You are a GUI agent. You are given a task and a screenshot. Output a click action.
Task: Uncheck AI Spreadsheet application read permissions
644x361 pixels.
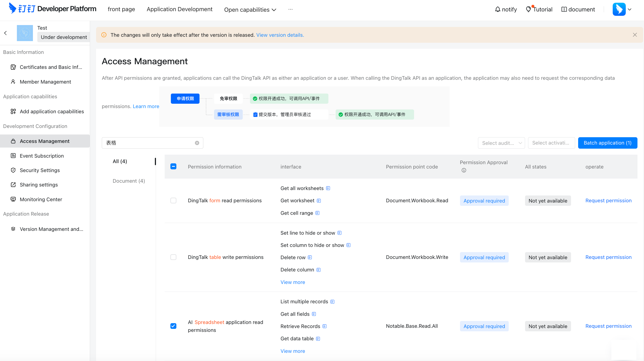click(x=173, y=326)
